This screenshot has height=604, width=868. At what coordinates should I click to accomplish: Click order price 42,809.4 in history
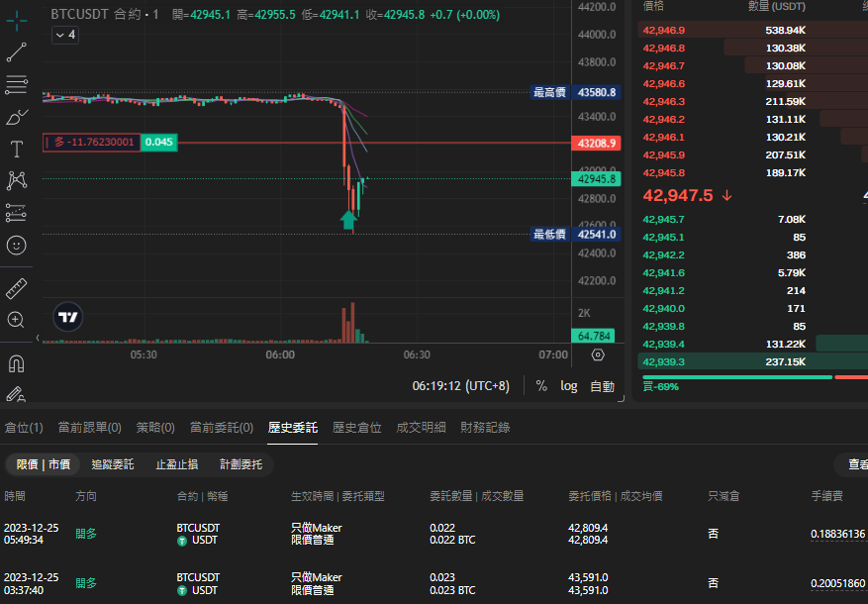pos(588,528)
